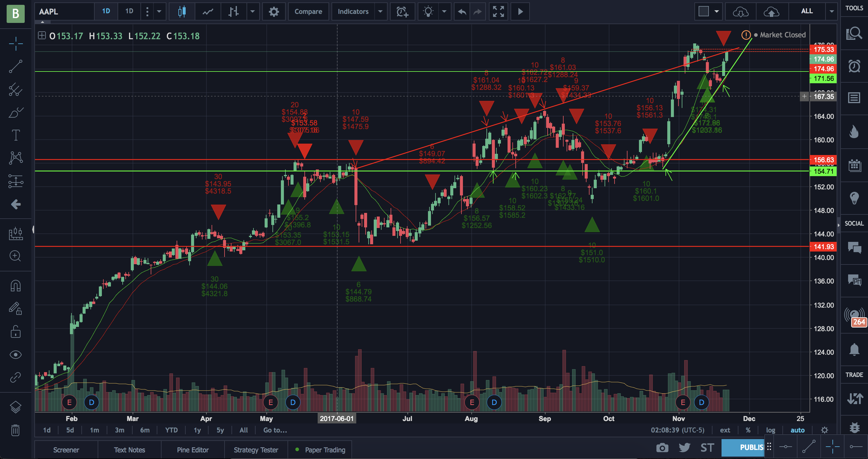The width and height of the screenshot is (868, 459).
Task: Toggle stay in drawing mode
Action: [15, 308]
